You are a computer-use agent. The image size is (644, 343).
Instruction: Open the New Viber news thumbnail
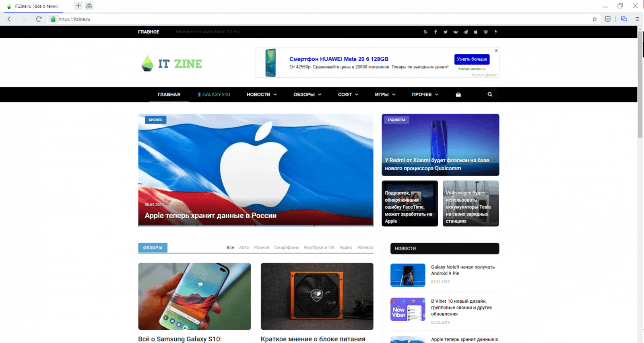tap(408, 309)
